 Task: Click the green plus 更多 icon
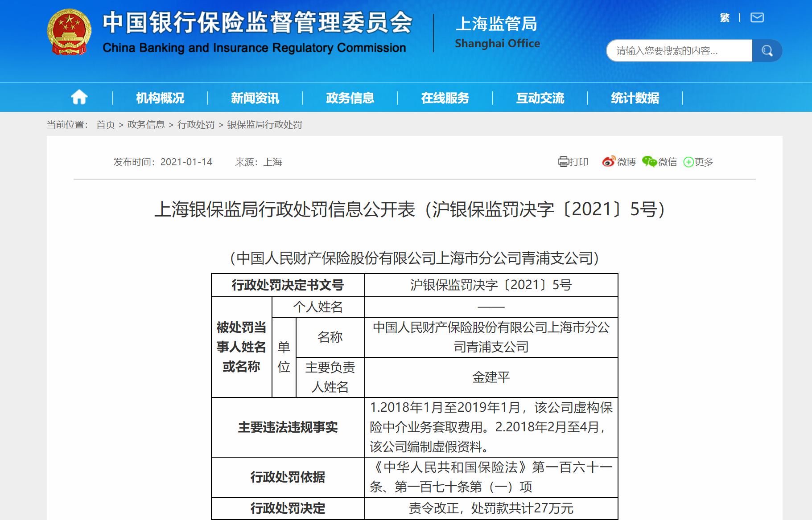pos(688,162)
